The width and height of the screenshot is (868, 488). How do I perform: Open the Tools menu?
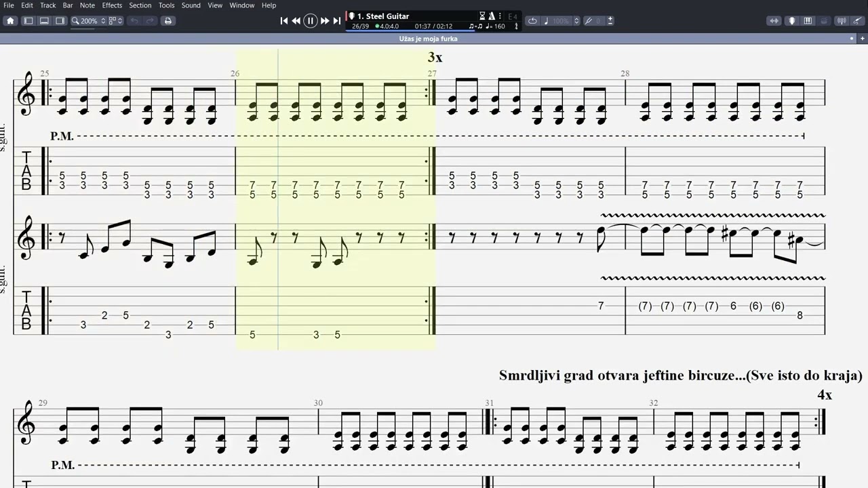167,5
